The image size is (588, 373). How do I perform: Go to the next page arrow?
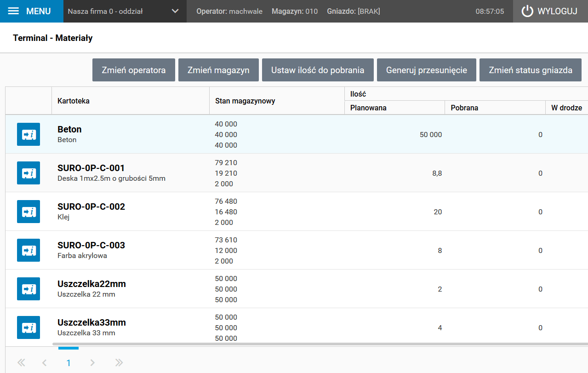92,363
